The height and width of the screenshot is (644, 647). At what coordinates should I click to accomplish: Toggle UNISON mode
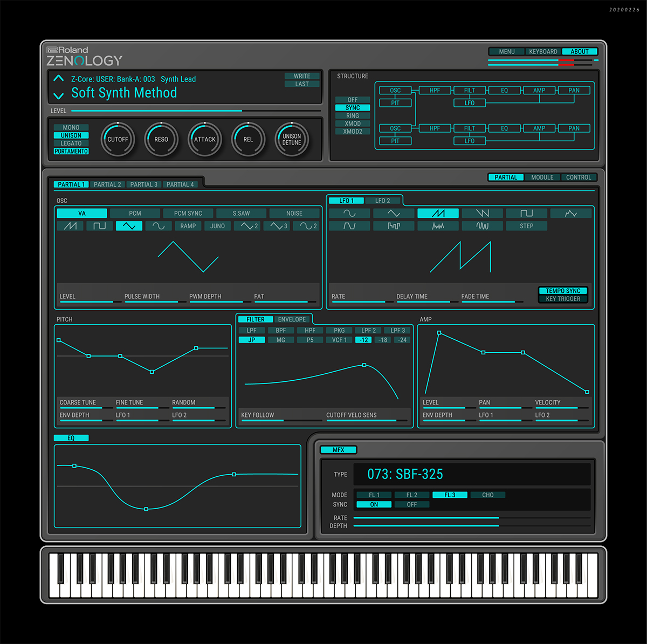71,135
